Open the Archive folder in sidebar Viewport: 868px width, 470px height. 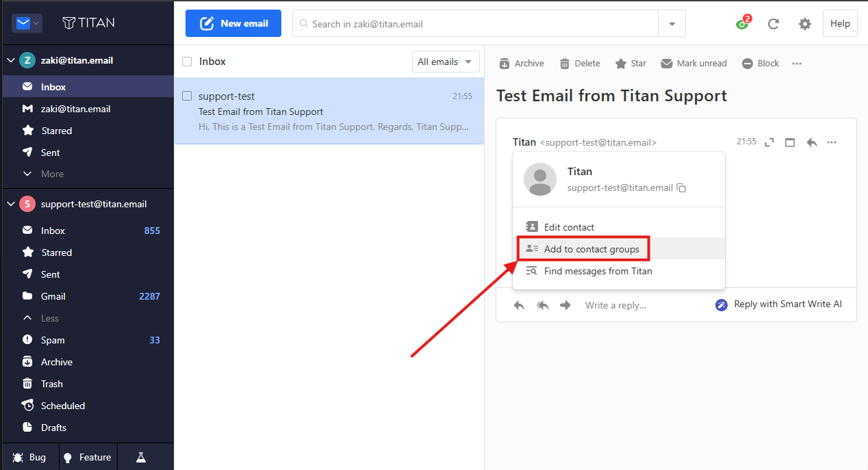(x=87, y=362)
